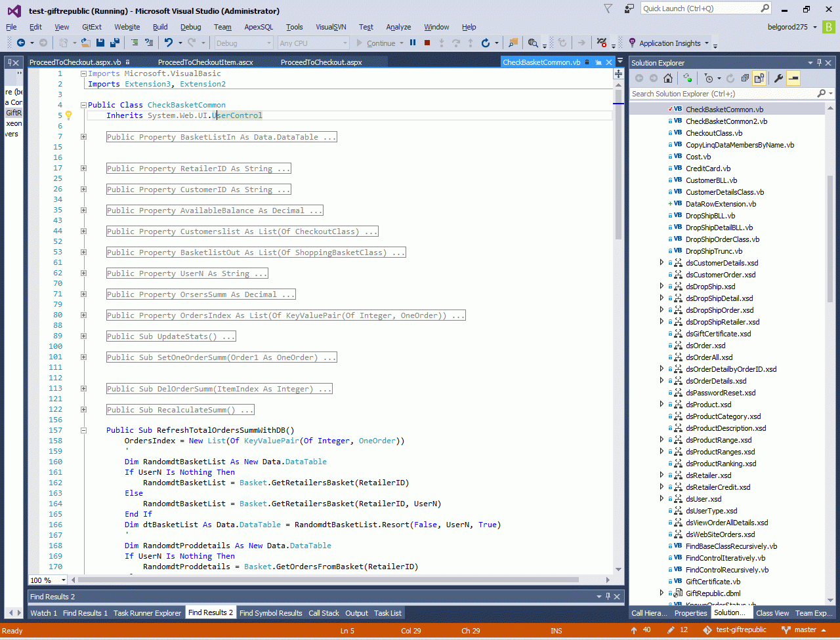The width and height of the screenshot is (840, 640).
Task: Open the Continue button dropdown arrow
Action: (401, 43)
